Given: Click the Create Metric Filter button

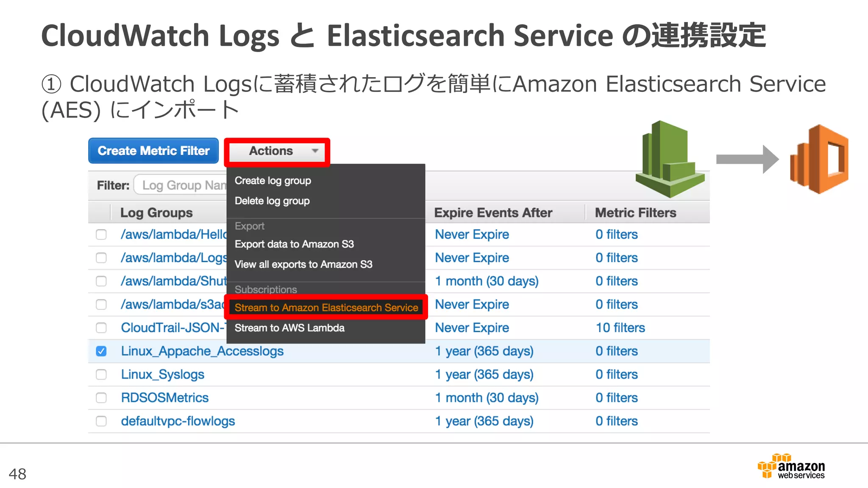Looking at the screenshot, I should [153, 151].
